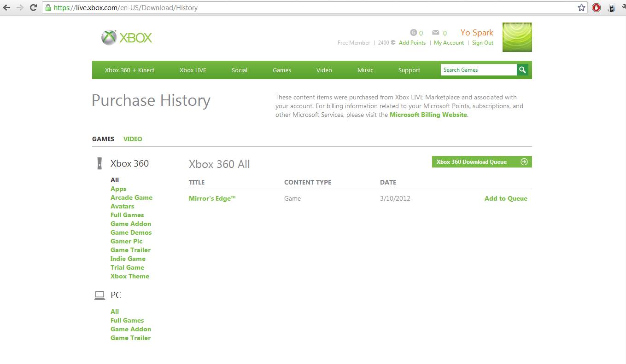The height and width of the screenshot is (364, 626).
Task: Click the CONTENT TYPE column header
Action: pyautogui.click(x=308, y=182)
